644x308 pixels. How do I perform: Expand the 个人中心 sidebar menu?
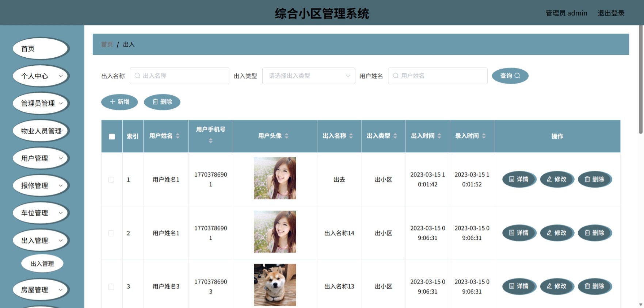41,76
